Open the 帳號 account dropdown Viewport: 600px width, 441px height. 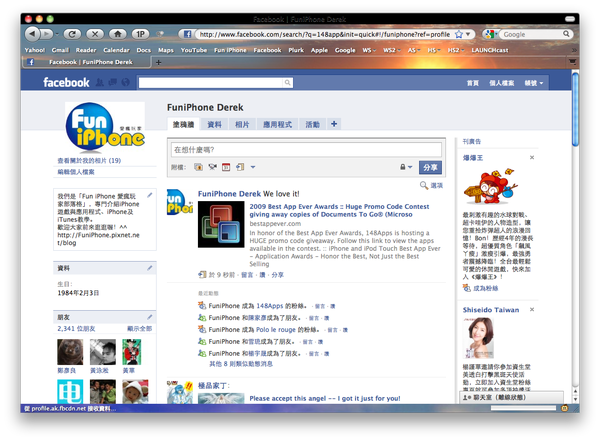534,83
